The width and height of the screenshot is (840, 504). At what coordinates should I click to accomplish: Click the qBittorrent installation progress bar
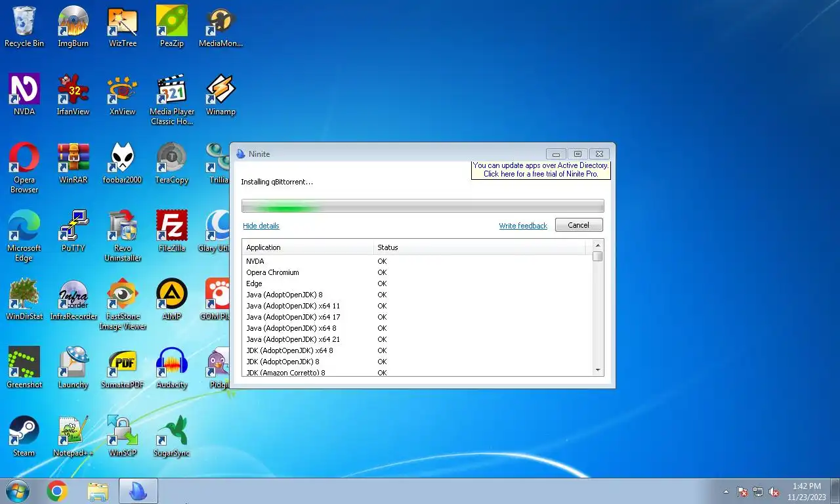(423, 206)
